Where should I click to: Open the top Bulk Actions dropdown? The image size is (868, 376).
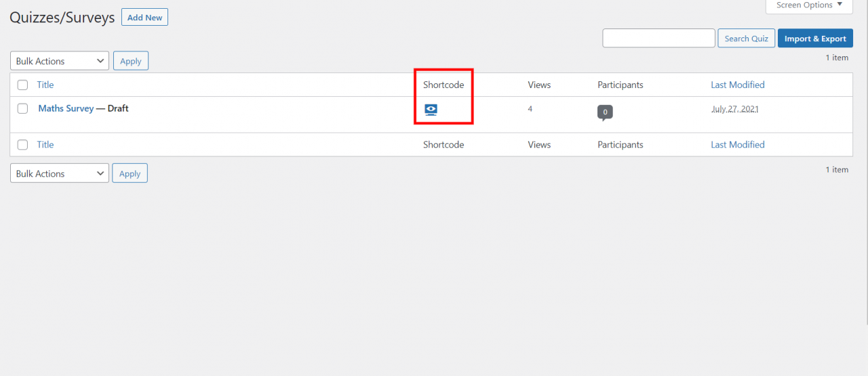click(x=60, y=61)
